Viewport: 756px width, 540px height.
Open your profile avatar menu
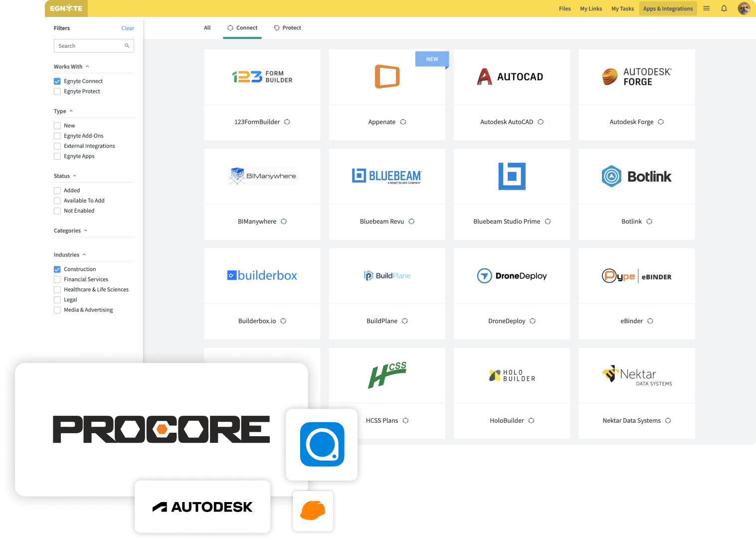point(744,8)
